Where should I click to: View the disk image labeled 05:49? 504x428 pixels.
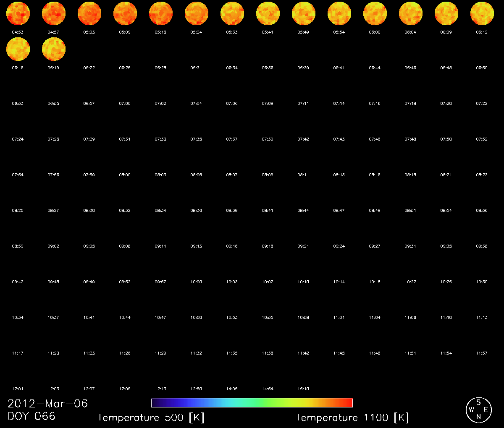click(304, 13)
